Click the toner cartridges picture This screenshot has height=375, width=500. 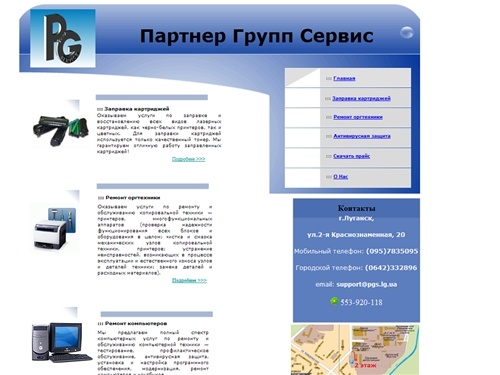(x=61, y=130)
